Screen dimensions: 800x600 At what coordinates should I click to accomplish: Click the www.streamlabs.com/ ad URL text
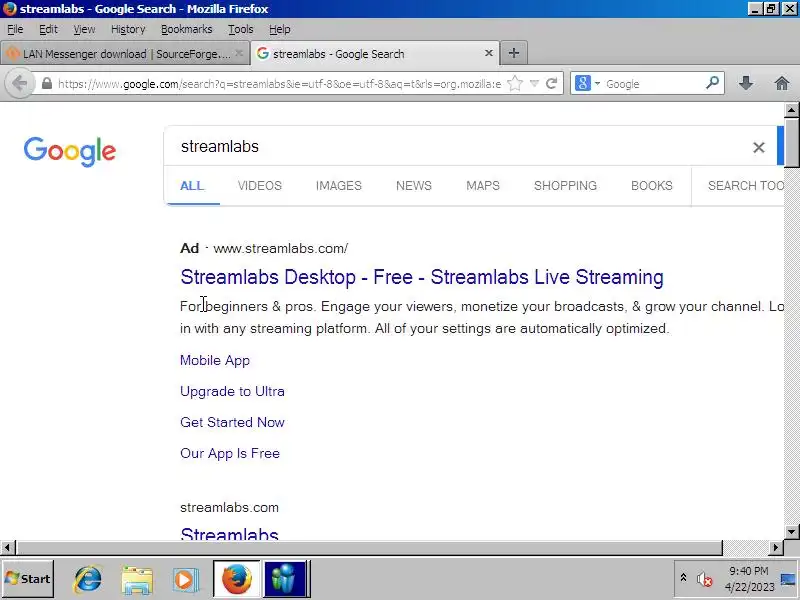click(x=281, y=248)
